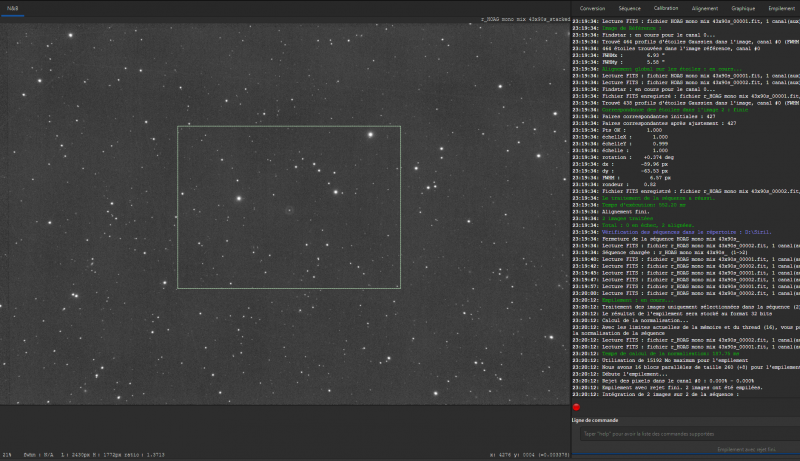Click the faint ring galaxy at the selection center
This screenshot has height=461, width=800.
289,210
